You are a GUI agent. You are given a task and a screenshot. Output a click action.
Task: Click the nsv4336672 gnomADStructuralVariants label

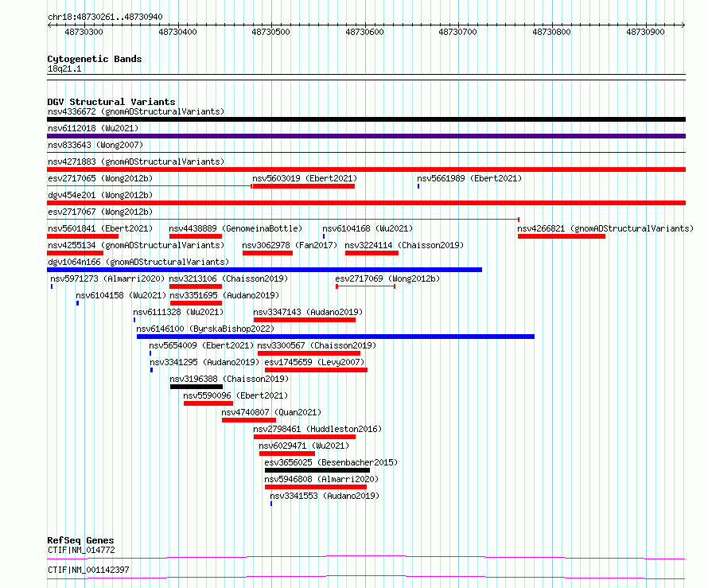(x=136, y=111)
